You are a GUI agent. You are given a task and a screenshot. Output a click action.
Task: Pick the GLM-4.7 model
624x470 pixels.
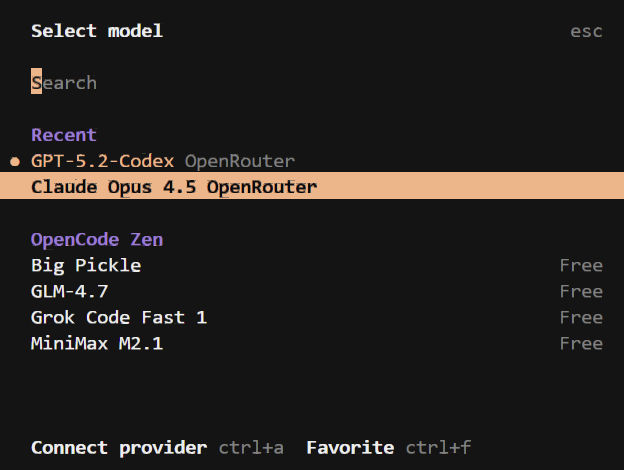pos(69,291)
